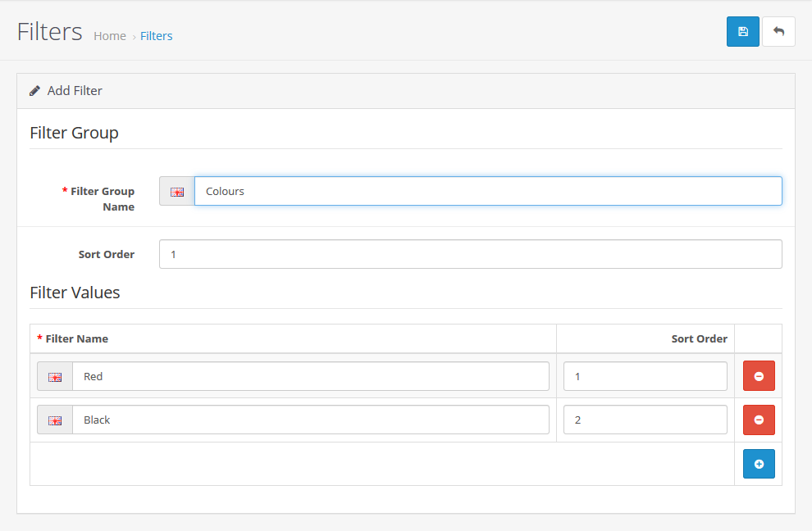Open the Filters breadcrumb link
The height and width of the screenshot is (531, 812).
(156, 36)
